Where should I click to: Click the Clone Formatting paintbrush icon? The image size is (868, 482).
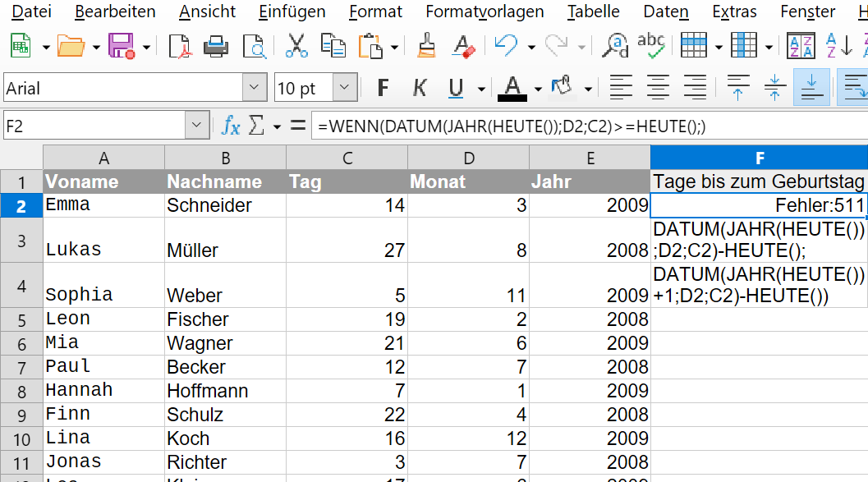click(x=425, y=46)
